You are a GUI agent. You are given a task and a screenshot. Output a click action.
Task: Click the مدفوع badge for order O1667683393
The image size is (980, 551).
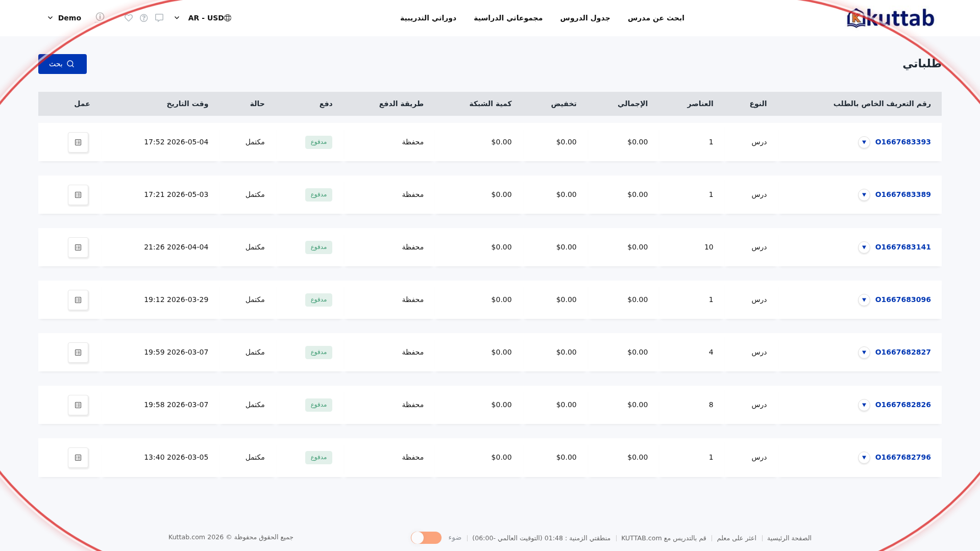318,142
